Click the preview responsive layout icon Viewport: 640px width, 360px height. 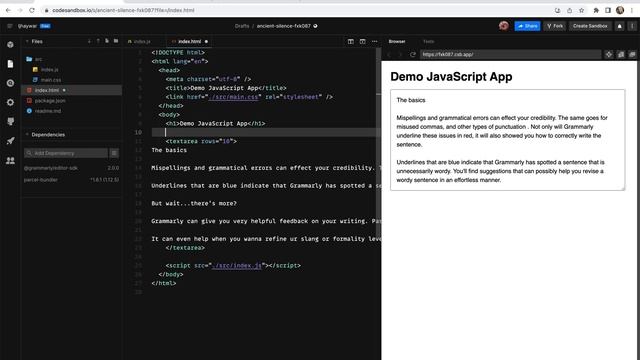click(621, 54)
